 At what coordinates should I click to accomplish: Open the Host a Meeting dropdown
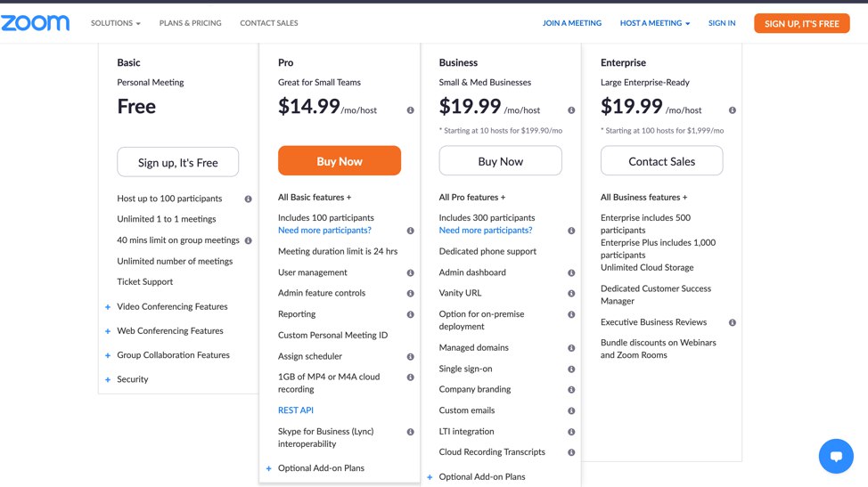click(x=655, y=23)
